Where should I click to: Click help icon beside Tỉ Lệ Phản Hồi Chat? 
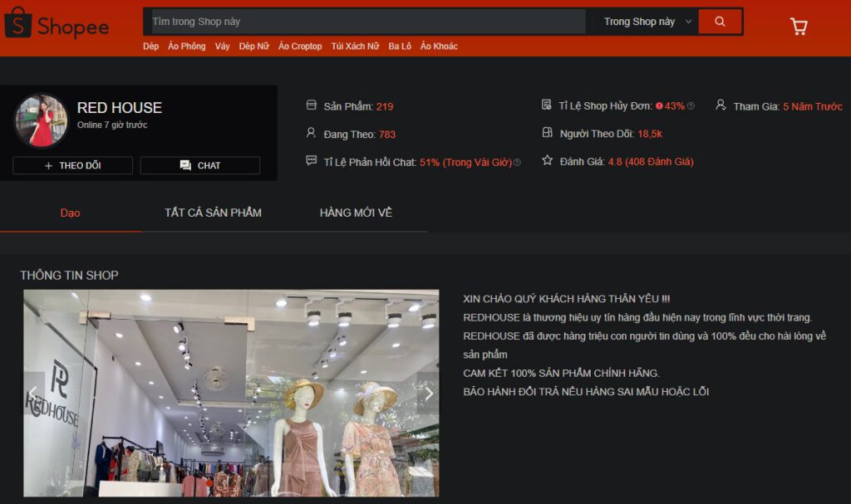[x=517, y=163]
